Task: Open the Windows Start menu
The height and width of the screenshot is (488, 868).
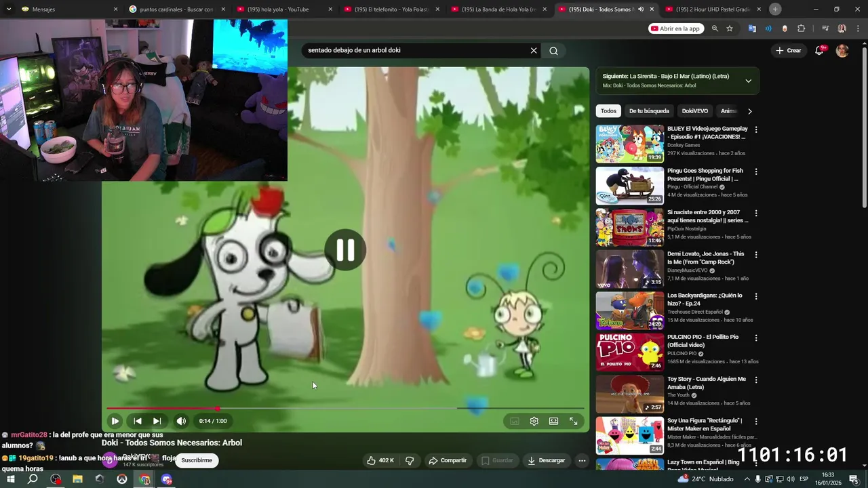Action: 10,479
